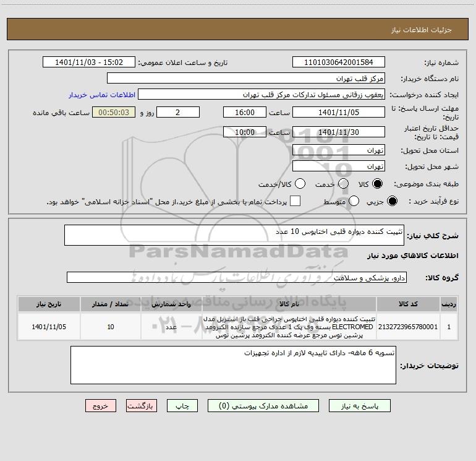Click the پاسخ به نیاز button

[x=360, y=406]
